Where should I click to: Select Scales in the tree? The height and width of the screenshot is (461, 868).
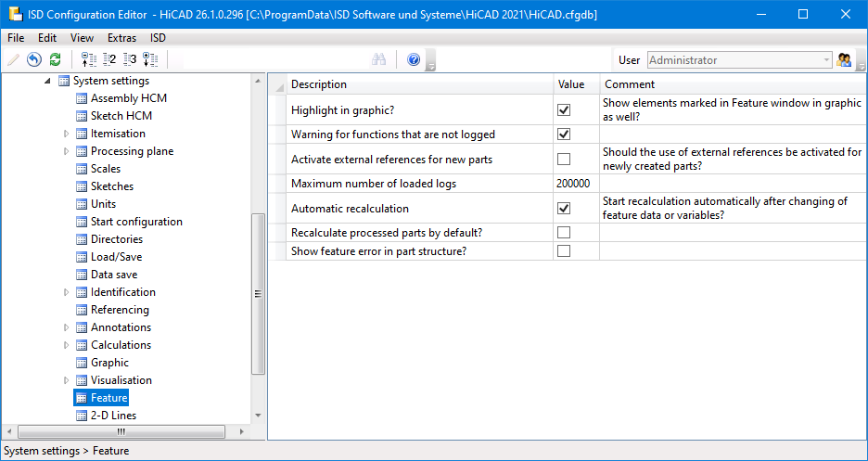coord(106,169)
